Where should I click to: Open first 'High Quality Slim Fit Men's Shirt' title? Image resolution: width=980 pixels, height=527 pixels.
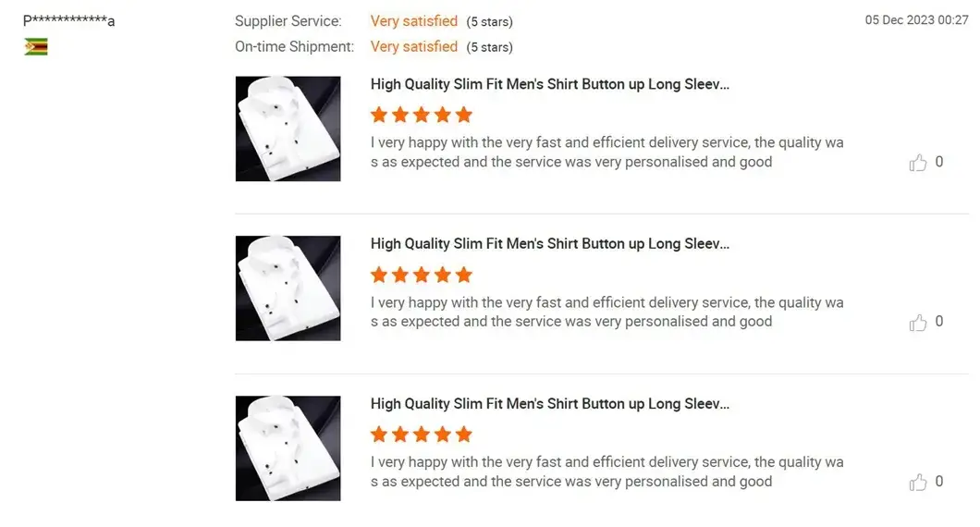550,84
